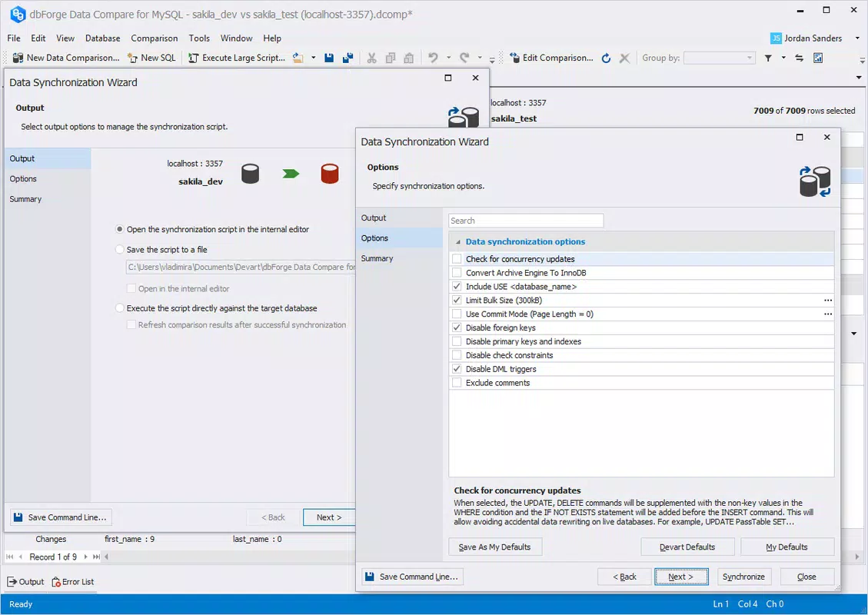Open the Redo history dropdown arrow

(x=480, y=58)
